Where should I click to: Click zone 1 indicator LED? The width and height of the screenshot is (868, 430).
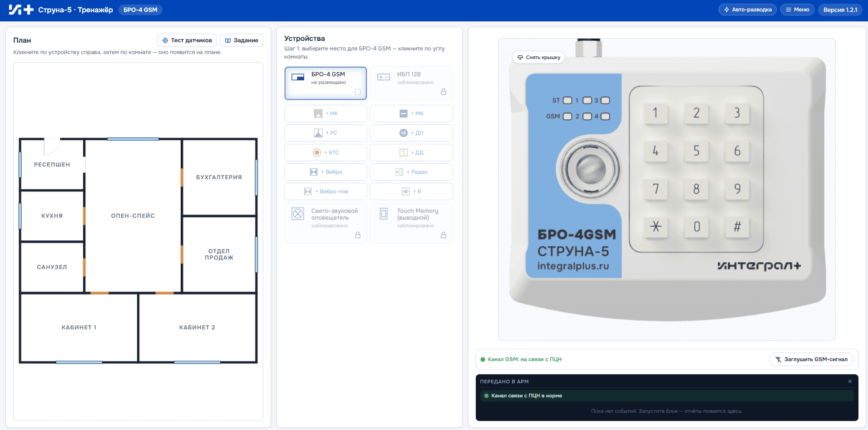coord(587,100)
